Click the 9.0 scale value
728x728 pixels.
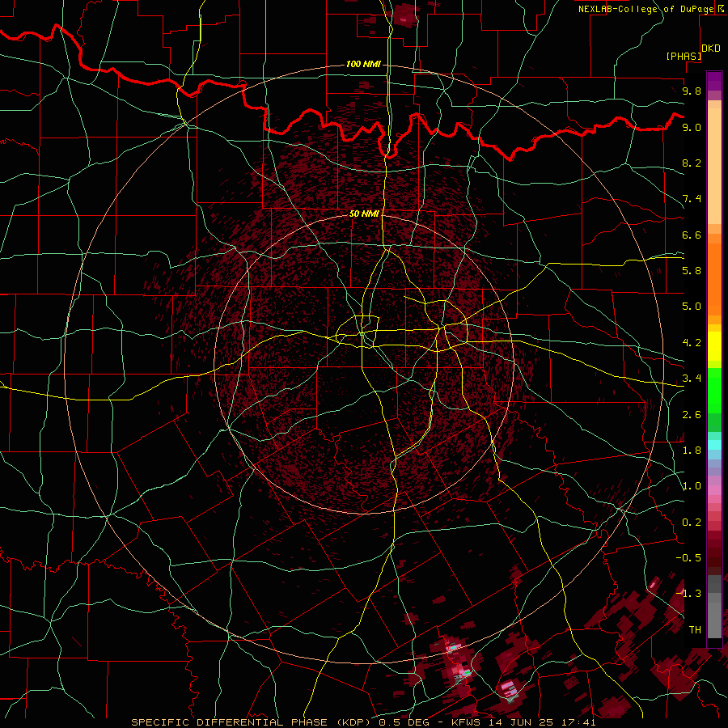pos(692,127)
